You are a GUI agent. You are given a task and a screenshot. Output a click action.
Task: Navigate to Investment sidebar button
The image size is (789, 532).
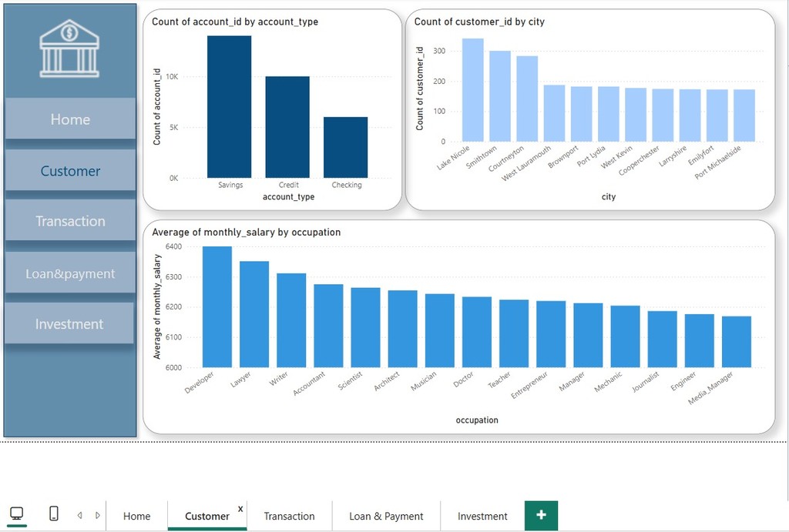(x=69, y=324)
